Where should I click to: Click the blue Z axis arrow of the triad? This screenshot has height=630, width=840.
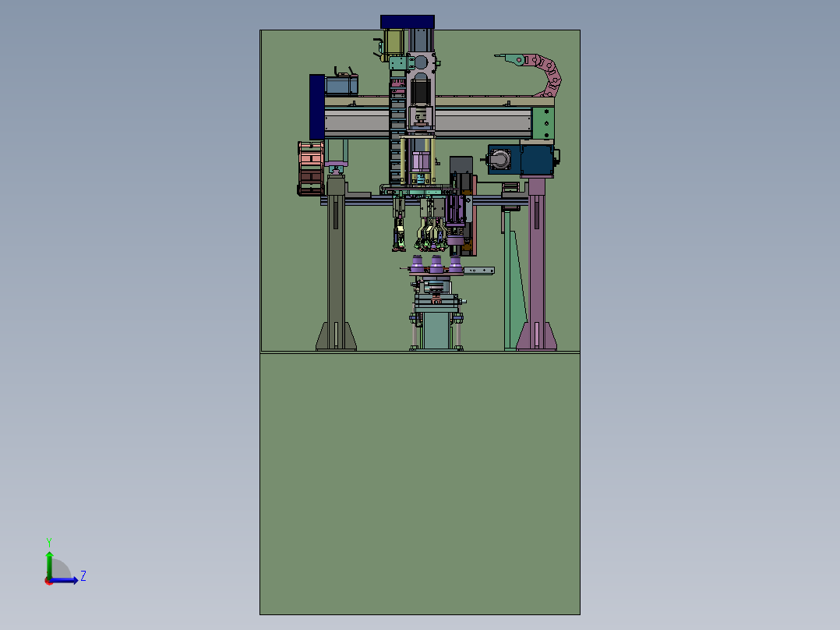[66, 581]
